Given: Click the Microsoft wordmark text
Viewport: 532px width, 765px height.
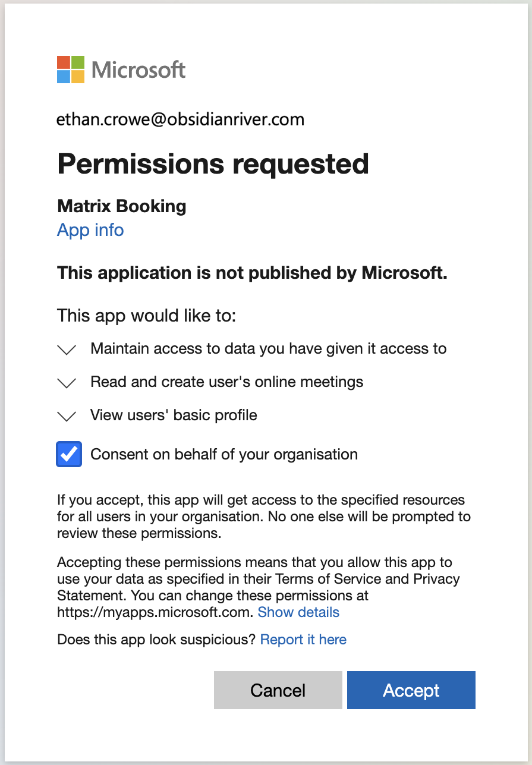Looking at the screenshot, I should pos(138,70).
